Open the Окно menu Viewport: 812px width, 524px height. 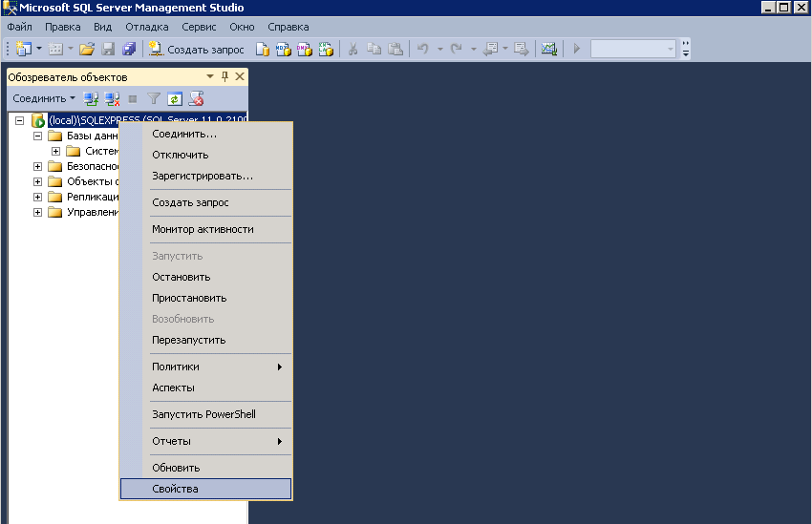242,27
